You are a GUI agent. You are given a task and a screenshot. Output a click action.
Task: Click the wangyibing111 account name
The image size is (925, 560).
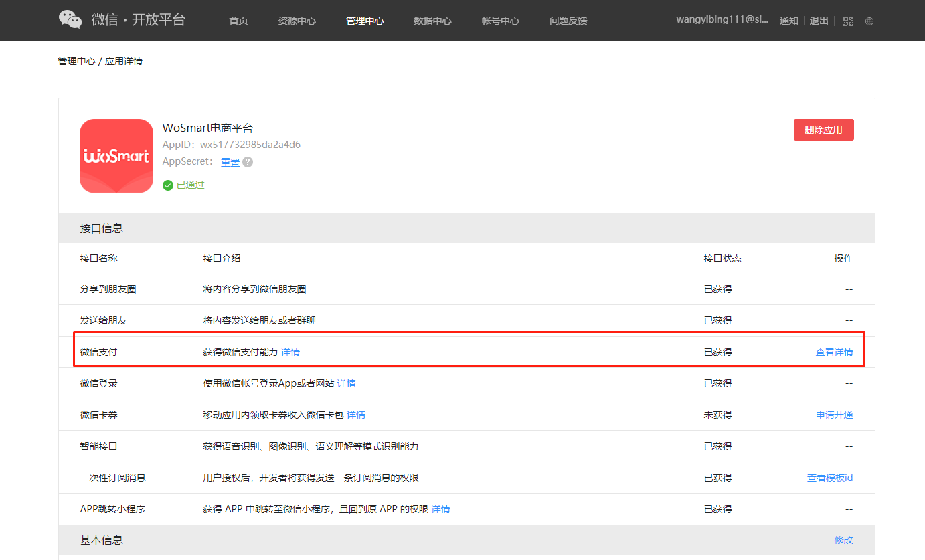[x=722, y=20]
